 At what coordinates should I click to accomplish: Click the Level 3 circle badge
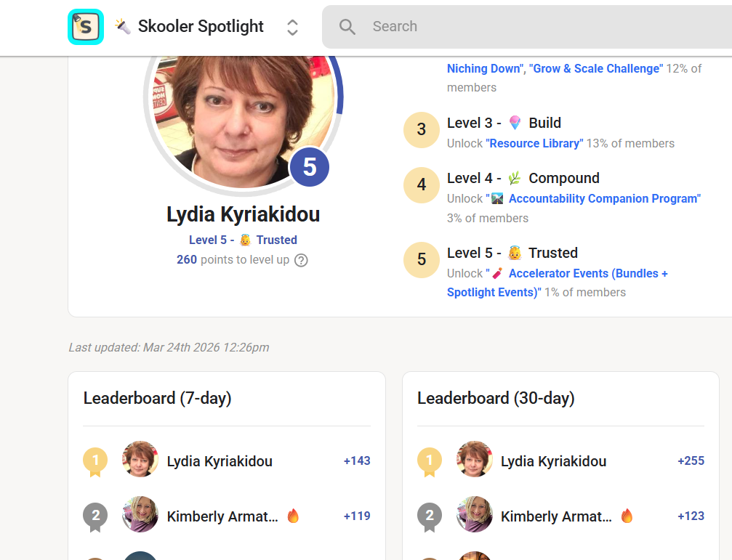point(422,130)
